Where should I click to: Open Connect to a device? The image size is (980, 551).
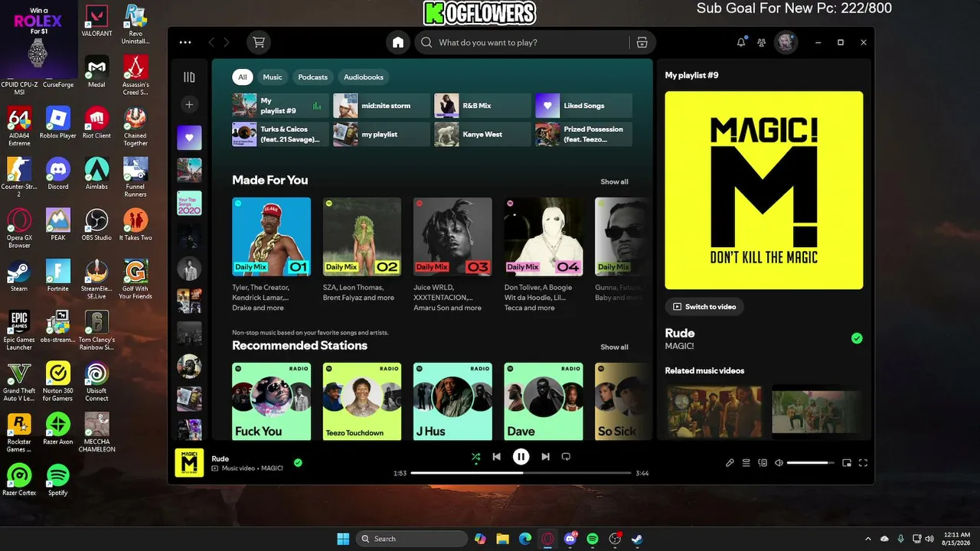point(763,463)
